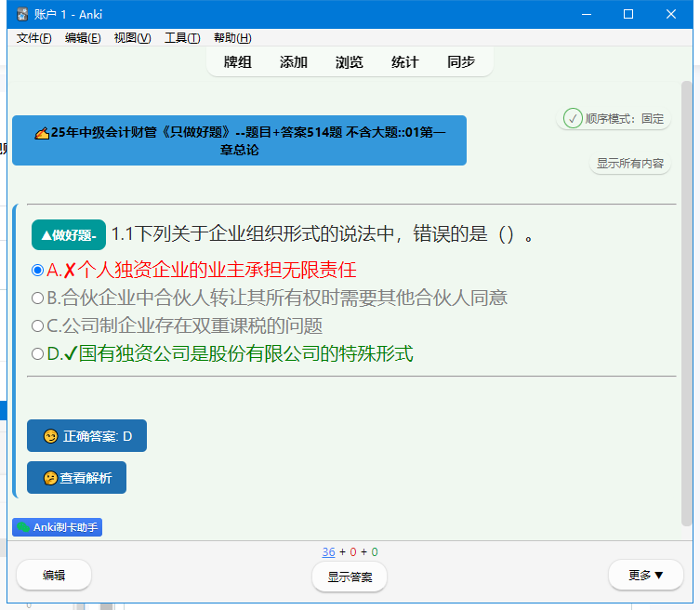Click the Anki制卡助手 badge
700x610 pixels.
(x=57, y=527)
